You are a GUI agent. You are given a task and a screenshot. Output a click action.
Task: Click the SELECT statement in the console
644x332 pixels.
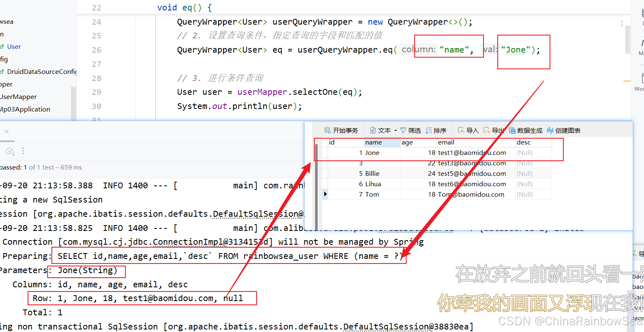coord(230,256)
